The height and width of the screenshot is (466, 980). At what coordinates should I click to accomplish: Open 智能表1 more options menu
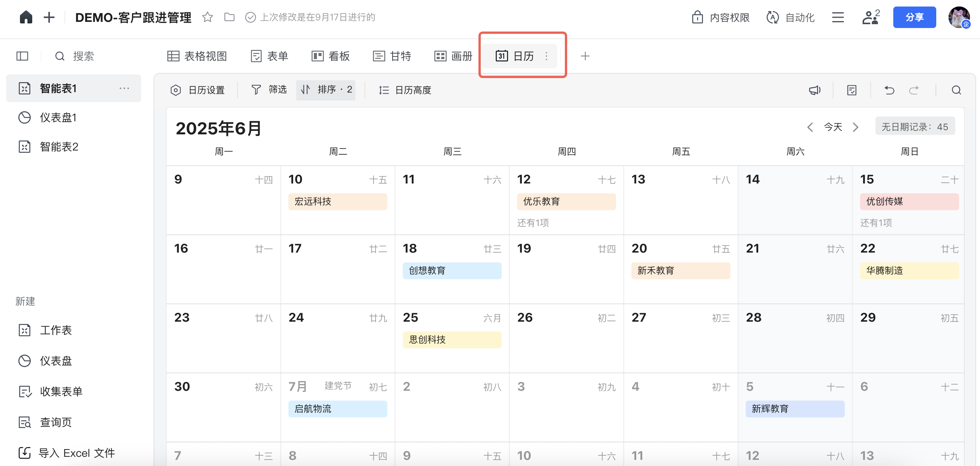pos(124,89)
